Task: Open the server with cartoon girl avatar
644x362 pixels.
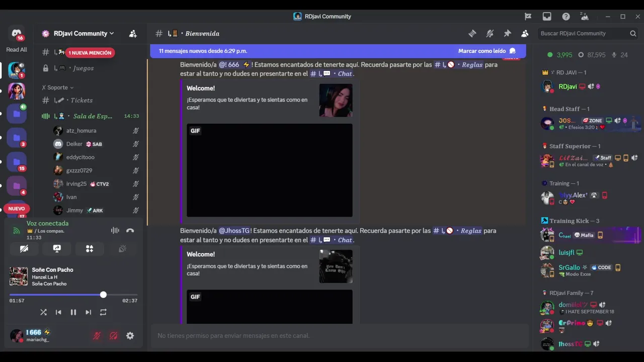Action: click(17, 91)
